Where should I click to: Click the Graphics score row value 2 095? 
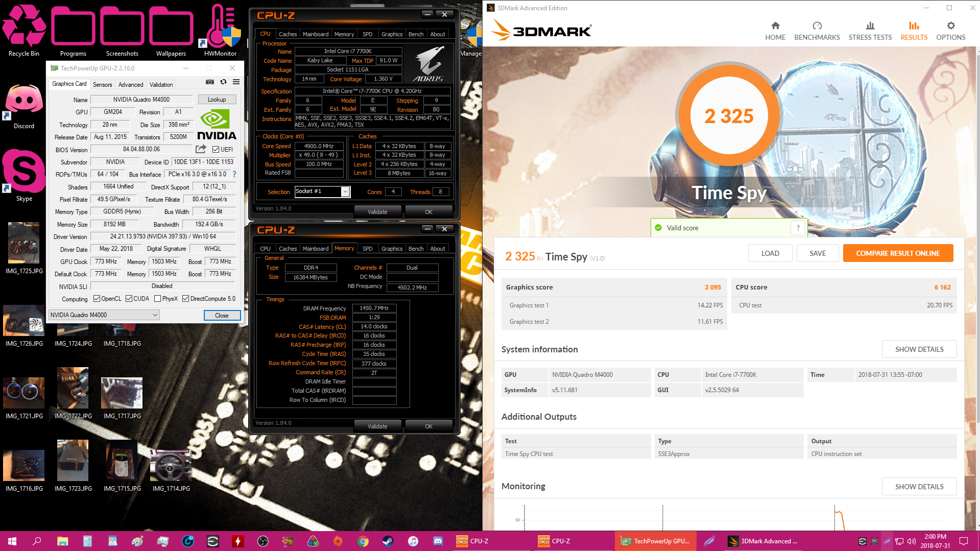pyautogui.click(x=713, y=287)
